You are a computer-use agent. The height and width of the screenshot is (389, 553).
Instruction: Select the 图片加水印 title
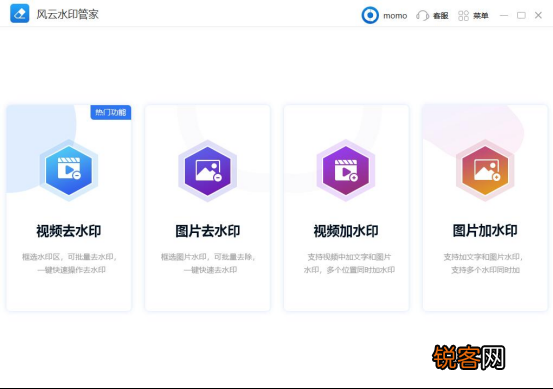click(x=485, y=231)
